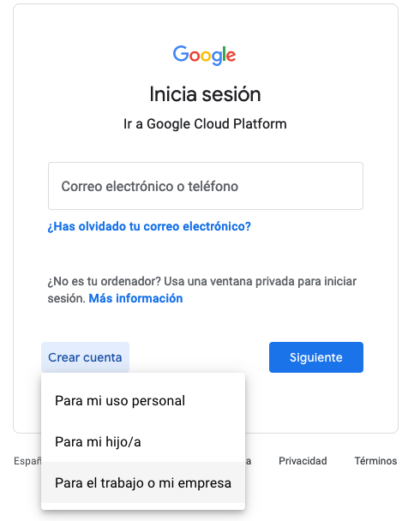The height and width of the screenshot is (521, 420).
Task: Click the blue Siguiente button
Action: (x=316, y=357)
